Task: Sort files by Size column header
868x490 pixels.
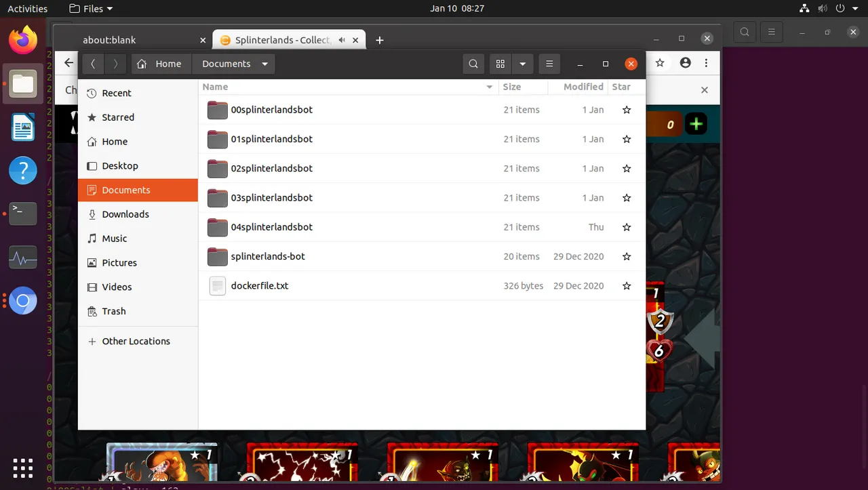Action: (523, 87)
